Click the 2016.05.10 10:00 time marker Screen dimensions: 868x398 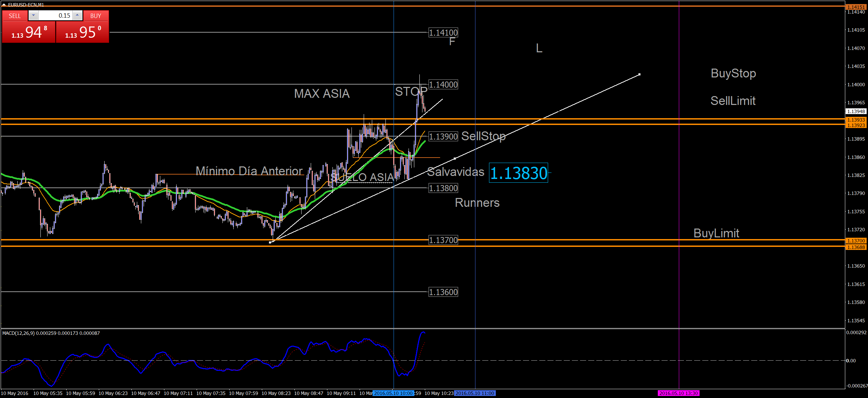pos(393,393)
